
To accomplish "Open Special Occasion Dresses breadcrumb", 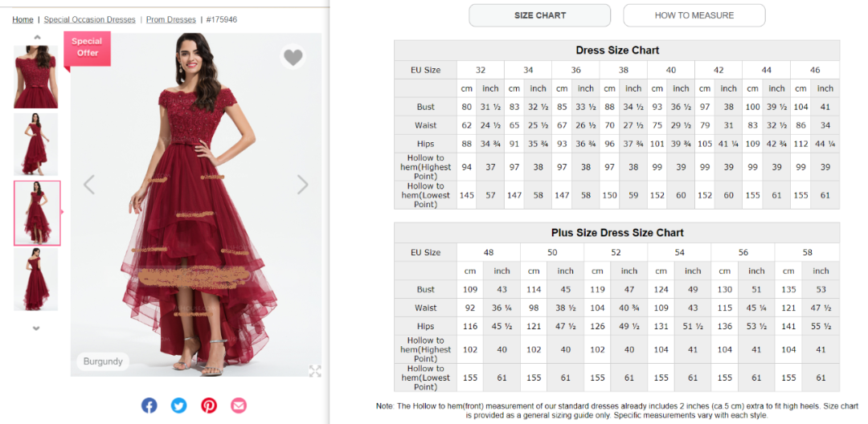I will [x=89, y=19].
